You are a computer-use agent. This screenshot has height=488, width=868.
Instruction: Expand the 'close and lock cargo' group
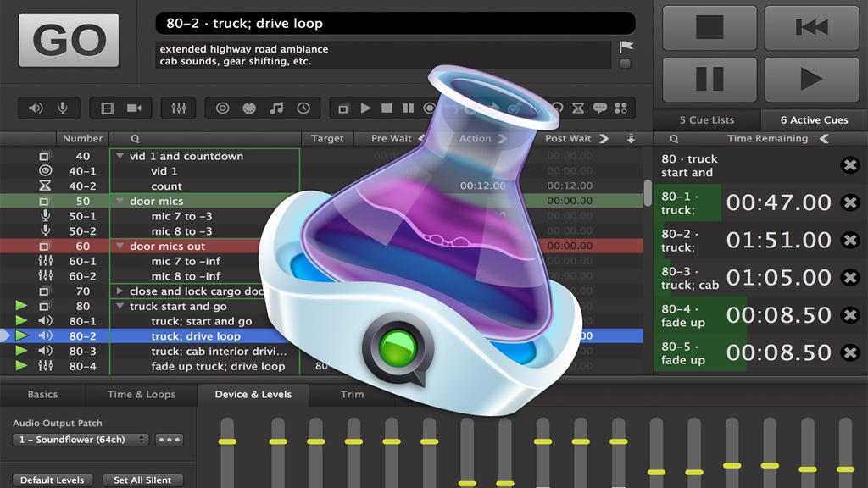(x=120, y=291)
